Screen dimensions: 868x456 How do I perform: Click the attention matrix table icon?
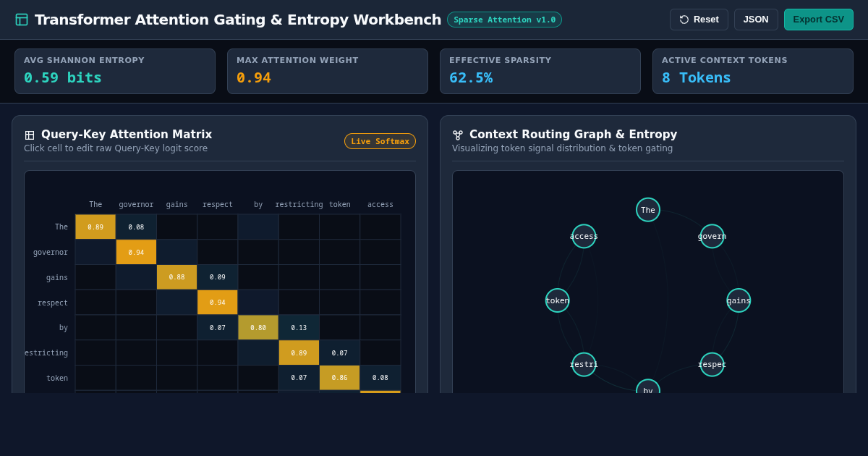[30, 135]
